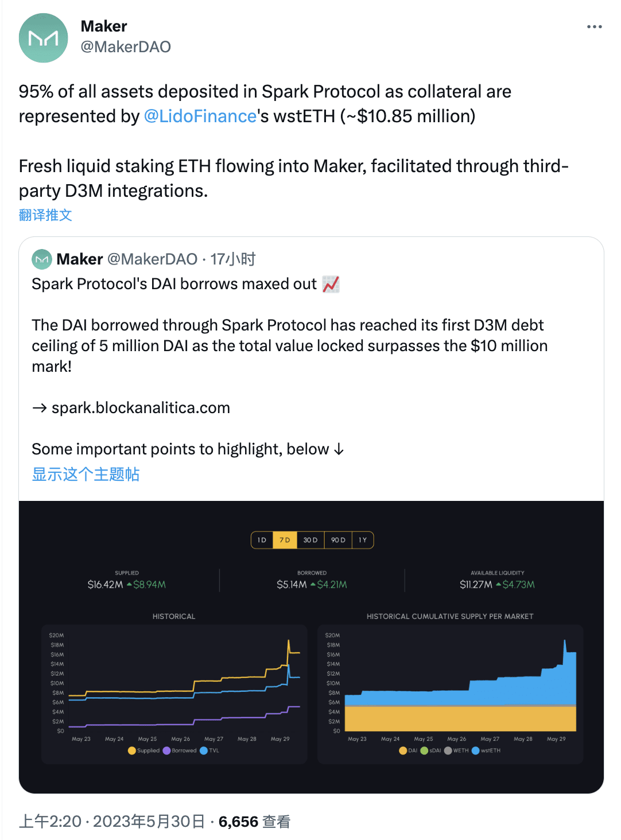Image resolution: width=621 pixels, height=840 pixels.
Task: Open translation with 翻译推文
Action: tap(45, 215)
